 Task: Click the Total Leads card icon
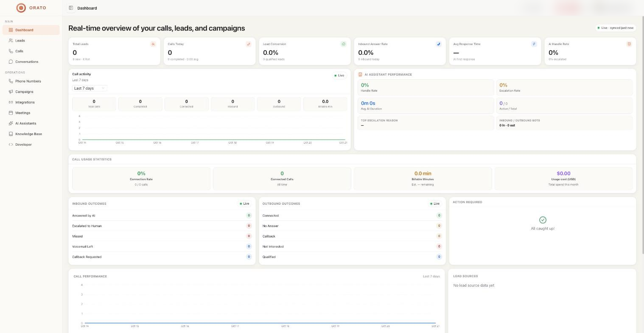click(x=153, y=44)
